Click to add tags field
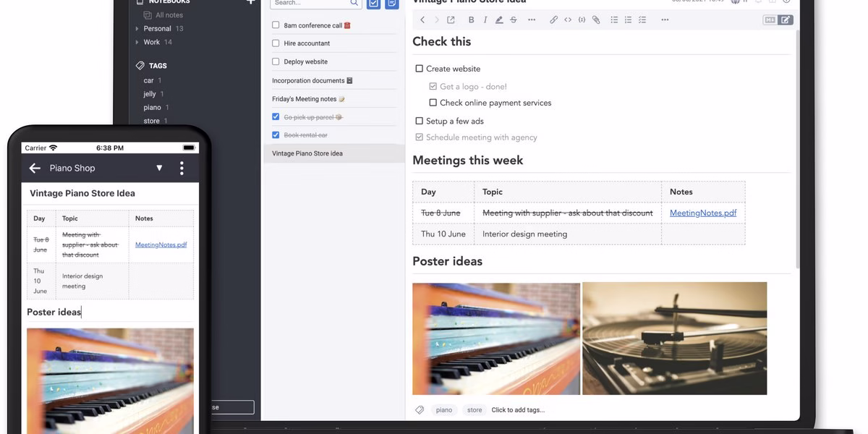 (518, 410)
